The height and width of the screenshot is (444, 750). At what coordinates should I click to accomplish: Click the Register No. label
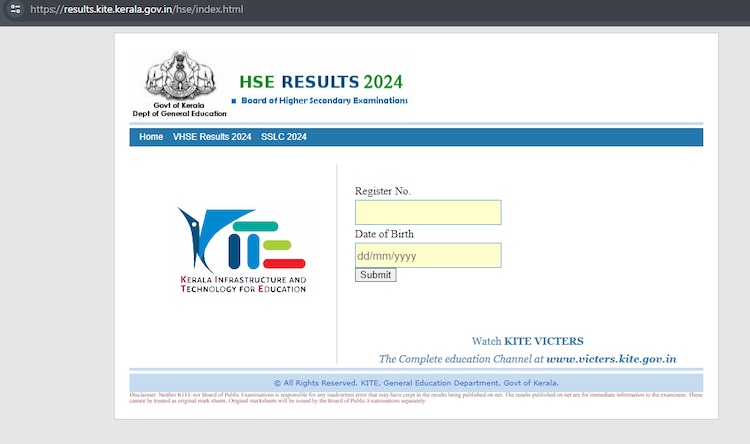click(x=382, y=191)
